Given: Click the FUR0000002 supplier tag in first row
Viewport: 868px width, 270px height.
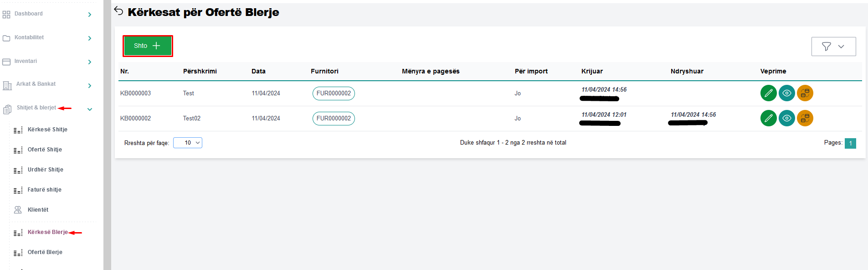Looking at the screenshot, I should pyautogui.click(x=334, y=93).
